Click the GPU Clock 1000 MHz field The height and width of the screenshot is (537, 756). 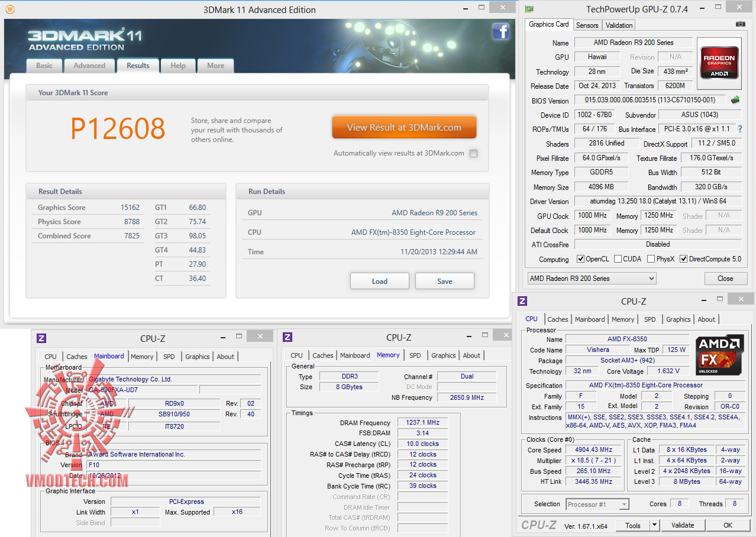592,216
